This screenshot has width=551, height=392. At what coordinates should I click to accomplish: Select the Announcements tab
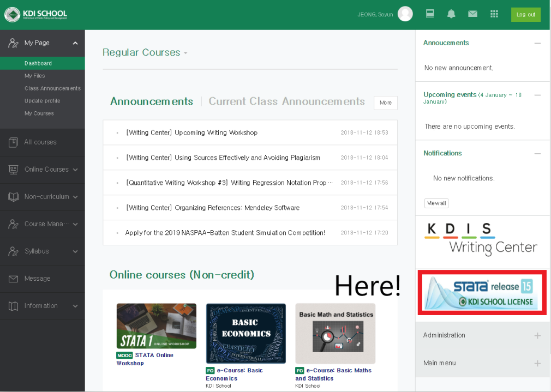152,101
